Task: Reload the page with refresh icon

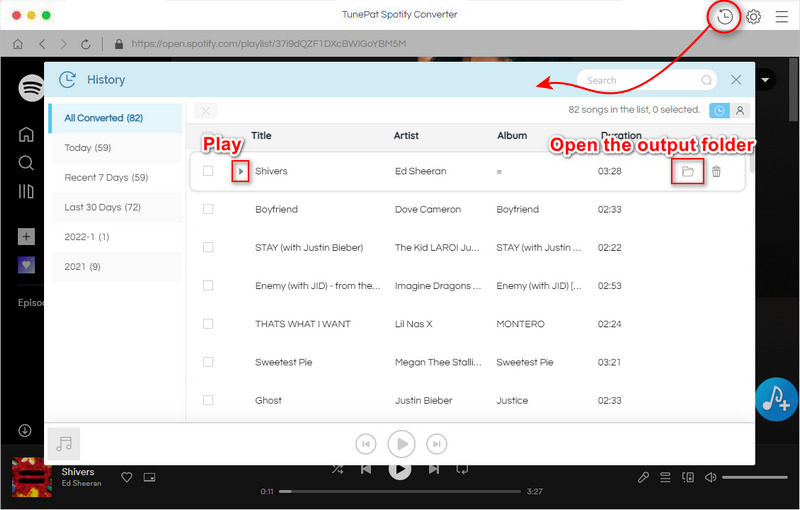Action: [x=86, y=44]
